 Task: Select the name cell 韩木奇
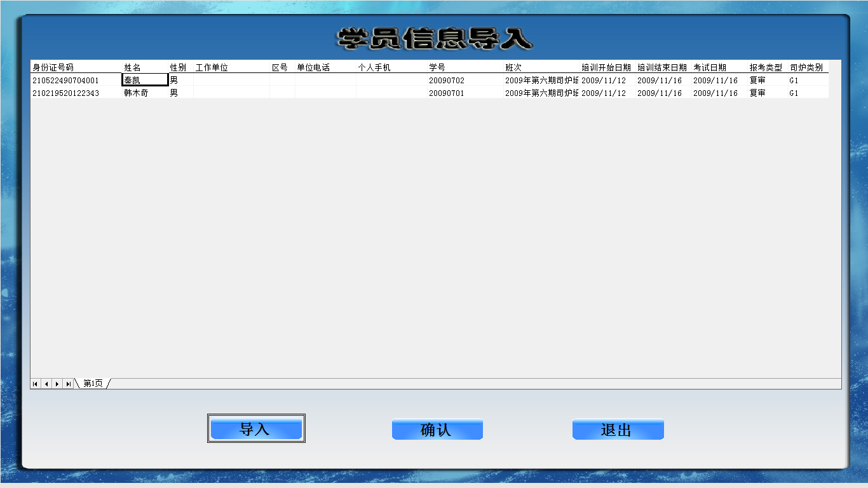tap(144, 93)
